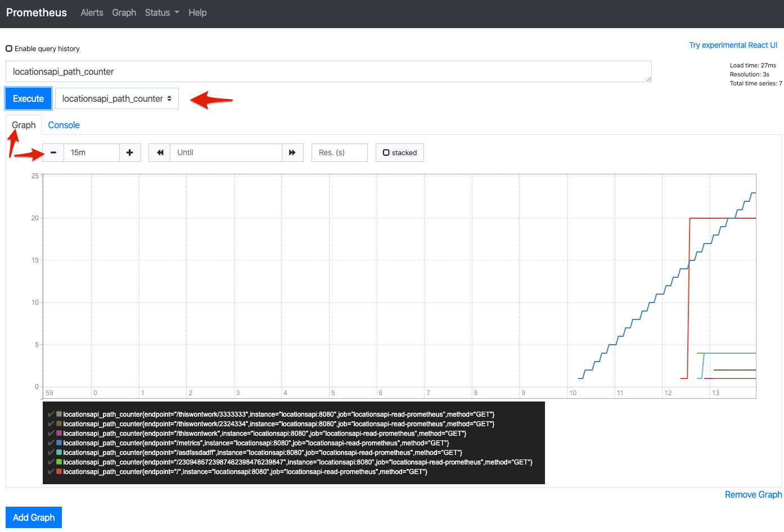Image resolution: width=784 pixels, height=532 pixels.
Task: Step forward with the right double-arrow
Action: 293,152
